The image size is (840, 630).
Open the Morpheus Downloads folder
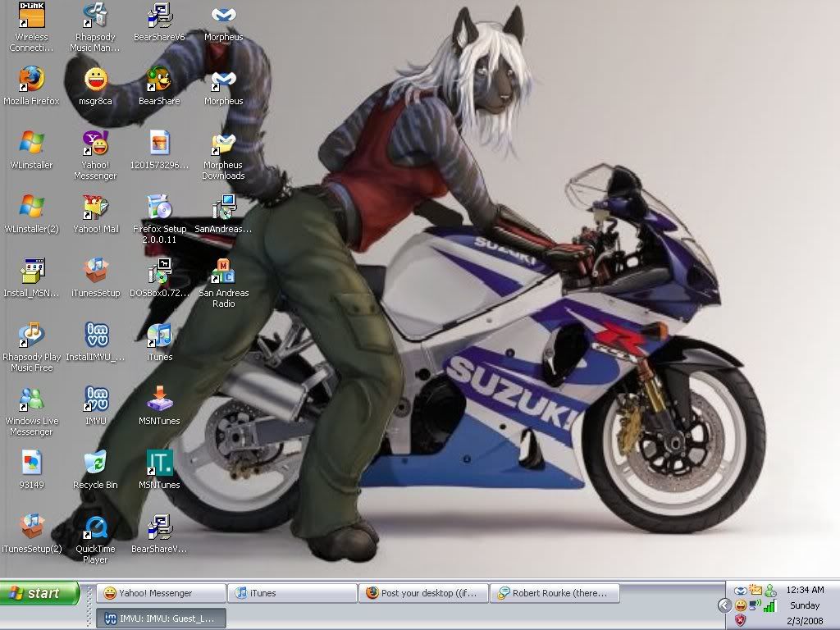point(223,155)
